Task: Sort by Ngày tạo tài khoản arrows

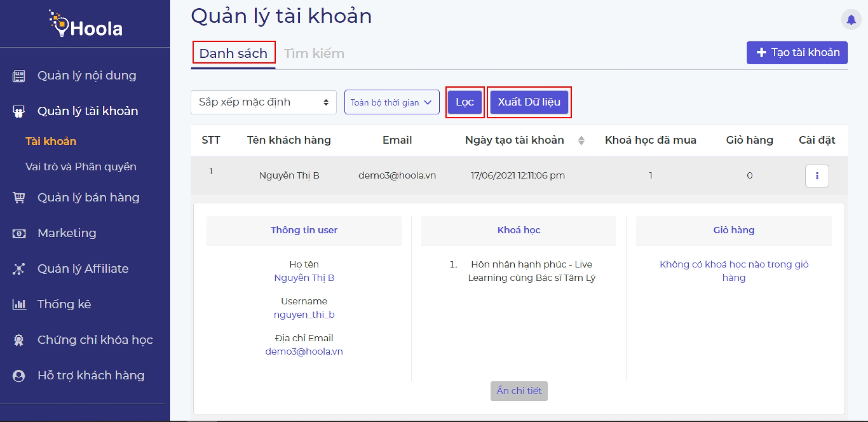Action: (581, 141)
